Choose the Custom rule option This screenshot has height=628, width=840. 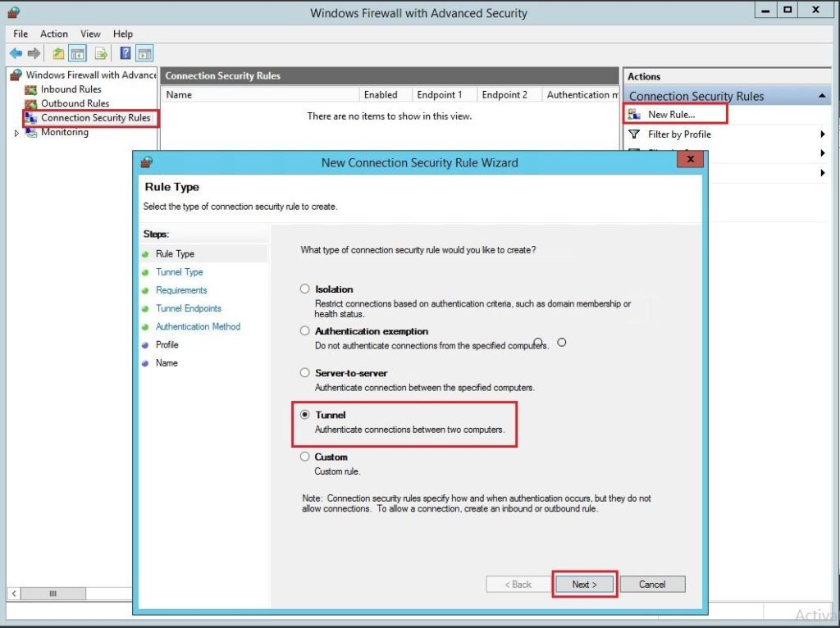click(305, 457)
